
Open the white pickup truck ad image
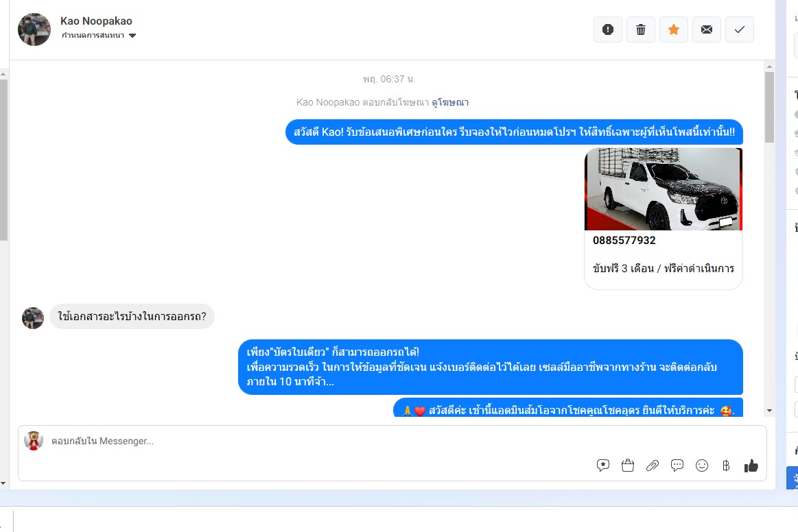[663, 189]
